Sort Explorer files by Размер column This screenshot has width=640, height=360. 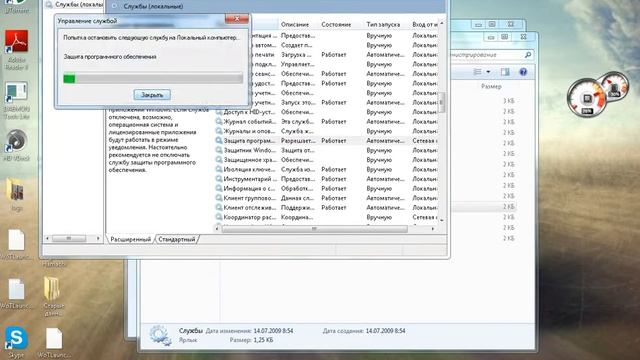[491, 86]
